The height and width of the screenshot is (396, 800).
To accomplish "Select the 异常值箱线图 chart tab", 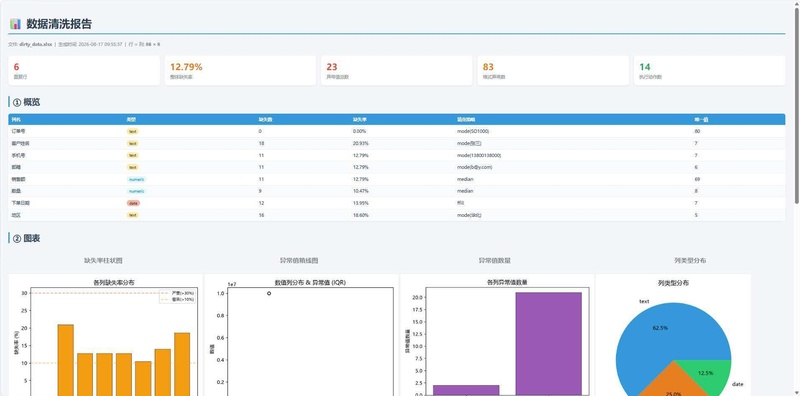I will (x=299, y=260).
